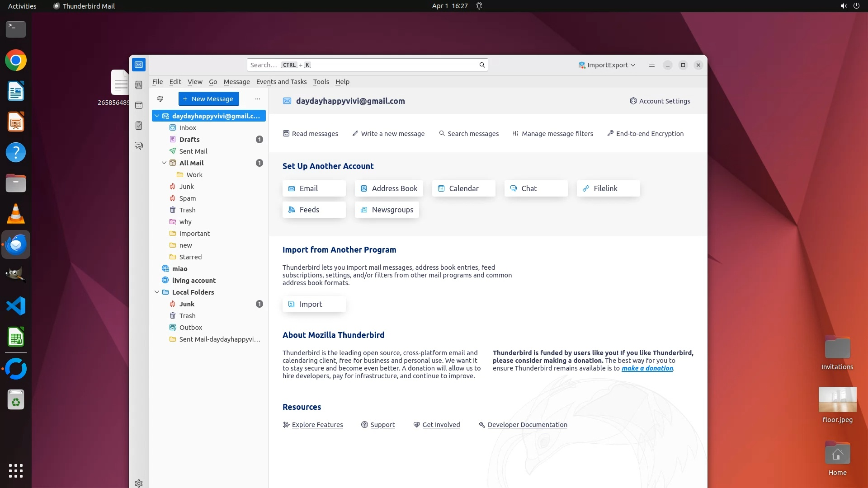Open the Tasks space icon
The width and height of the screenshot is (868, 488).
(x=139, y=126)
